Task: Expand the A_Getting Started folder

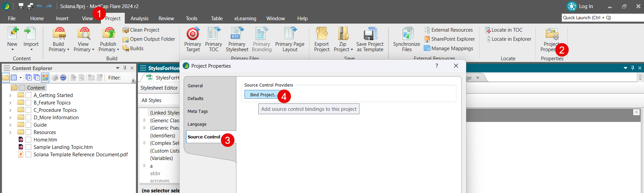Action: point(10,95)
